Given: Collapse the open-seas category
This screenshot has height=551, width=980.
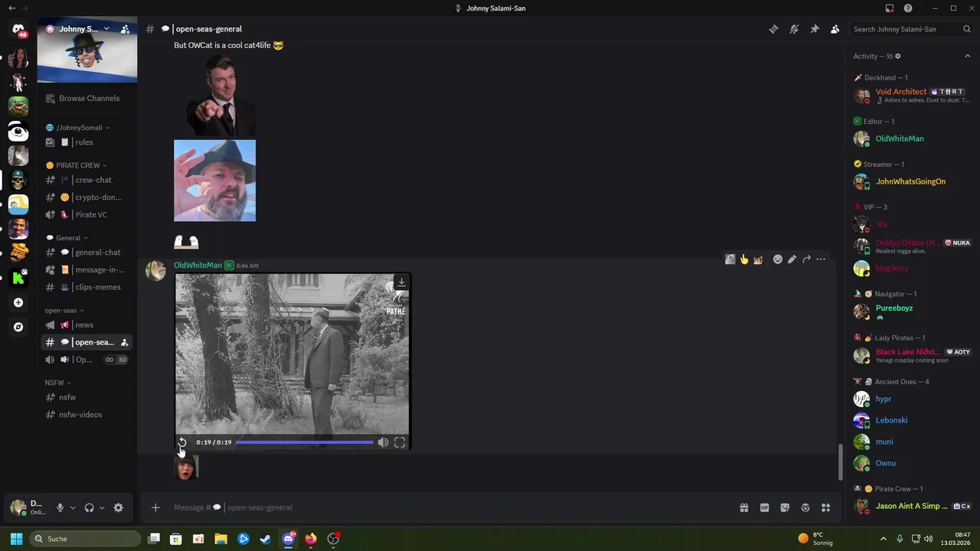Looking at the screenshot, I should coord(63,311).
